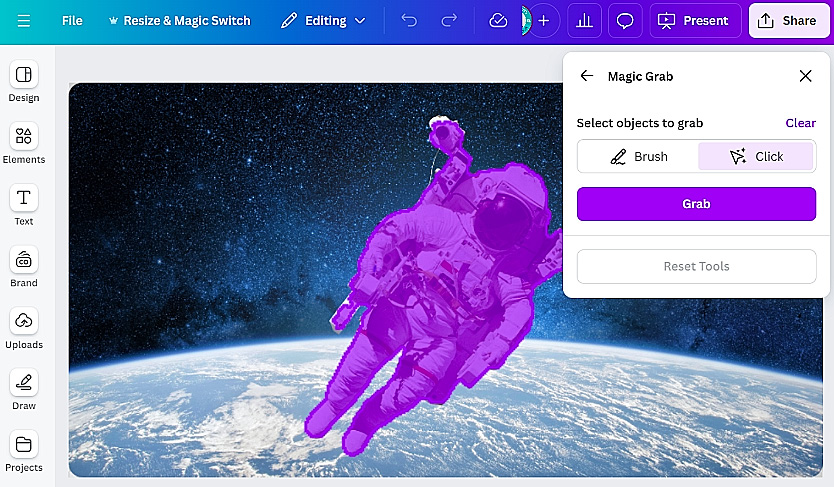Open the Share button

(788, 21)
